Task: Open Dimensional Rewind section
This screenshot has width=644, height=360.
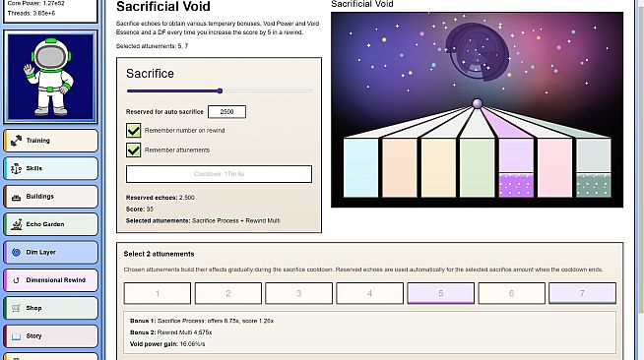Action: click(x=51, y=280)
